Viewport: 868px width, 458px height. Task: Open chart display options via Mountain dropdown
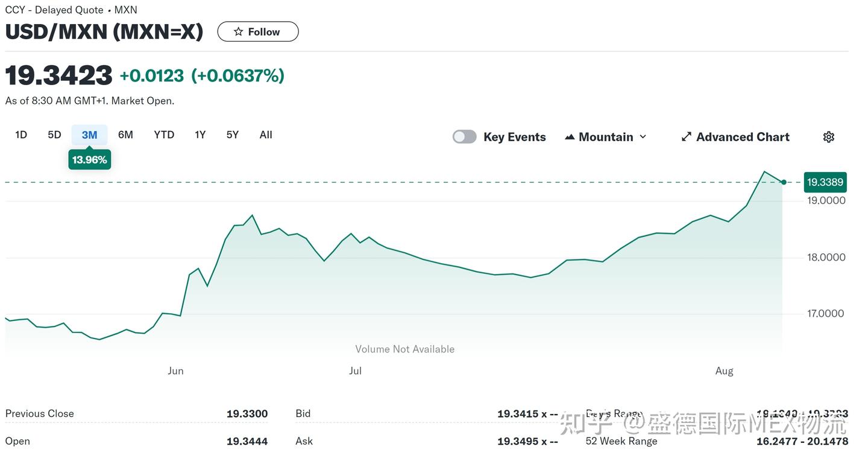606,136
